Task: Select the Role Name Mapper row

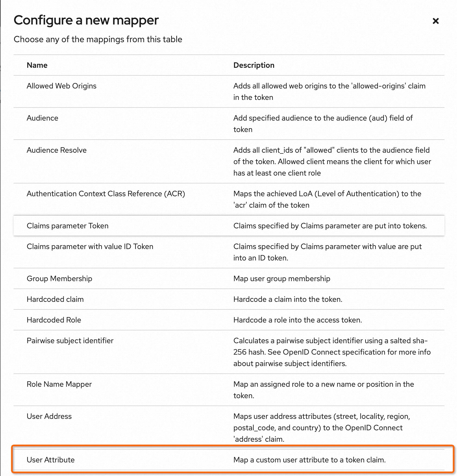Action: pyautogui.click(x=59, y=384)
